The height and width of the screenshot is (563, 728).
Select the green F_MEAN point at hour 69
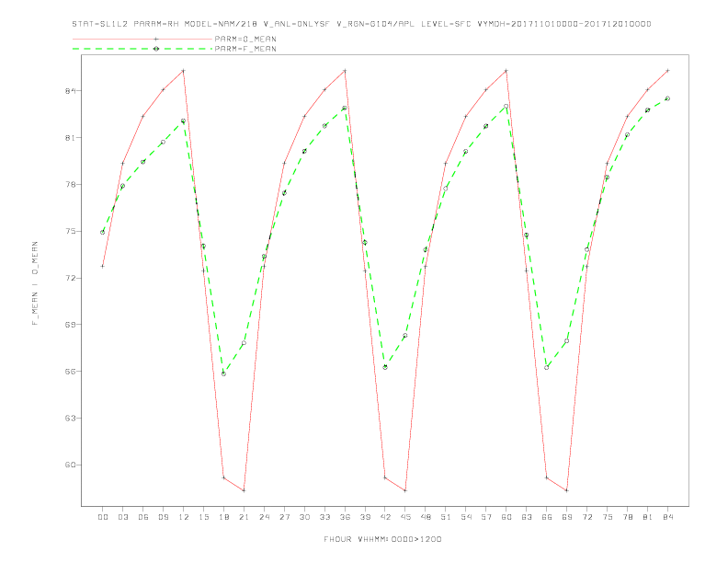(566, 341)
